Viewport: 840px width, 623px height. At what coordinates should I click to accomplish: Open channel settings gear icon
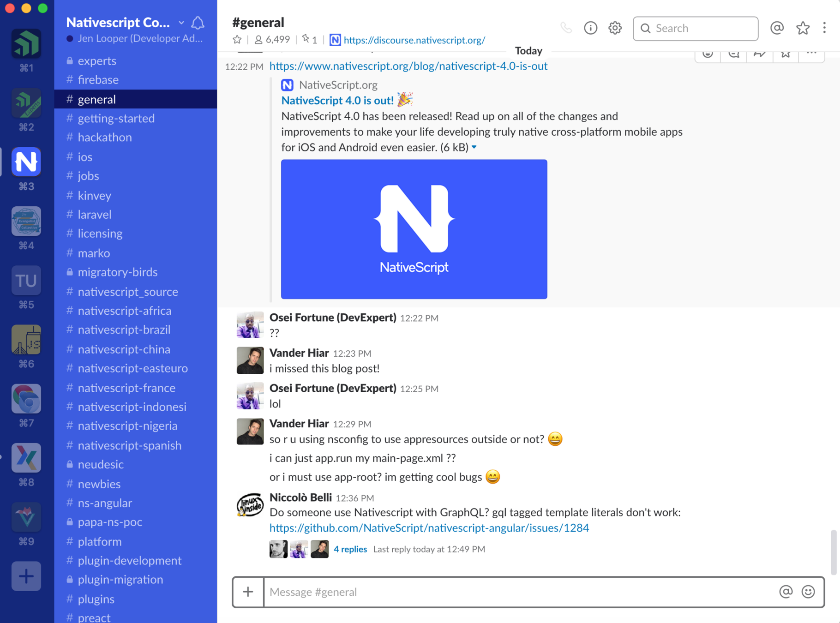tap(615, 28)
